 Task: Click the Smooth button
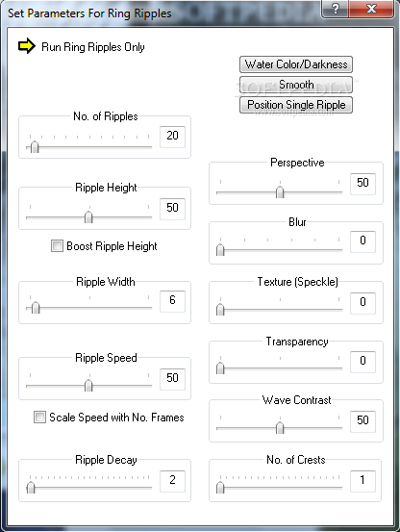point(296,85)
